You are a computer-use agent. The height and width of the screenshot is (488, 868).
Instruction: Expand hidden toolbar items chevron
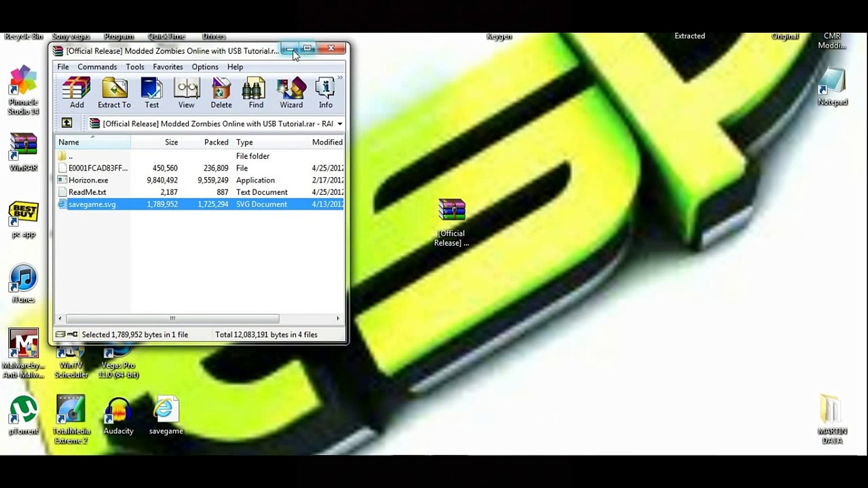click(340, 78)
